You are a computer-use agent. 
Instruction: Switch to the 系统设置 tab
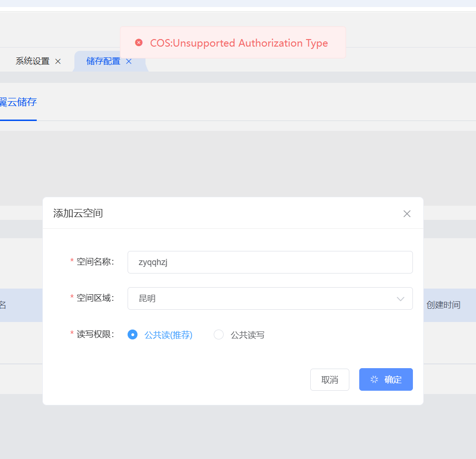pyautogui.click(x=32, y=62)
